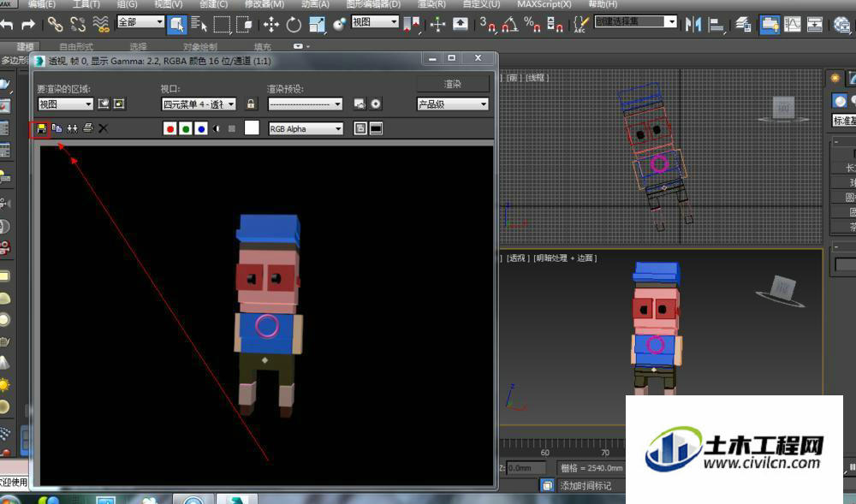Screen dimensions: 856x504
Task: Enable the red channel
Action: [169, 128]
